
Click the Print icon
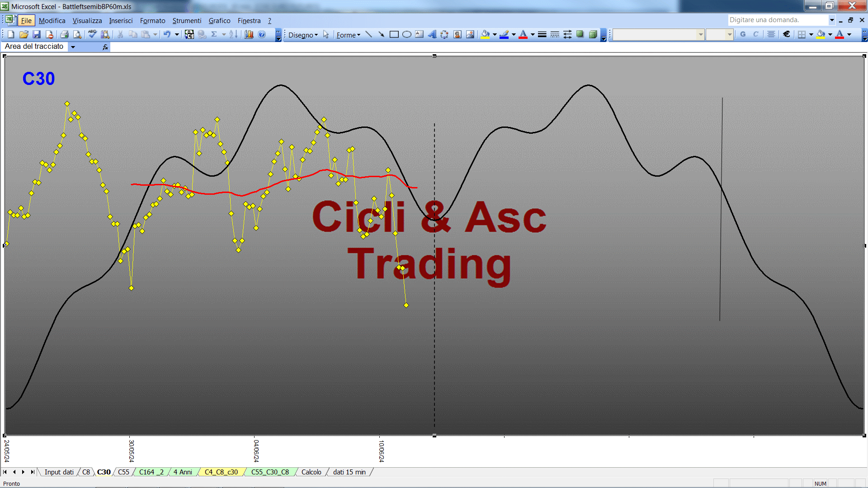(x=64, y=34)
